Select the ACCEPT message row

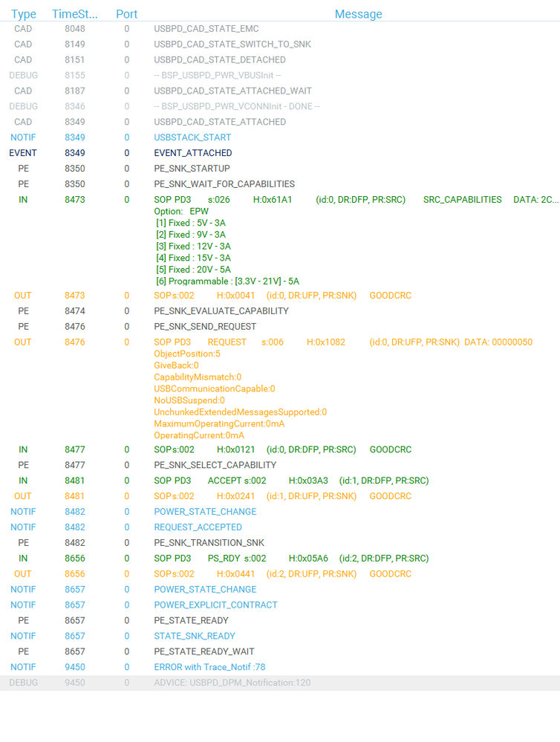280,481
